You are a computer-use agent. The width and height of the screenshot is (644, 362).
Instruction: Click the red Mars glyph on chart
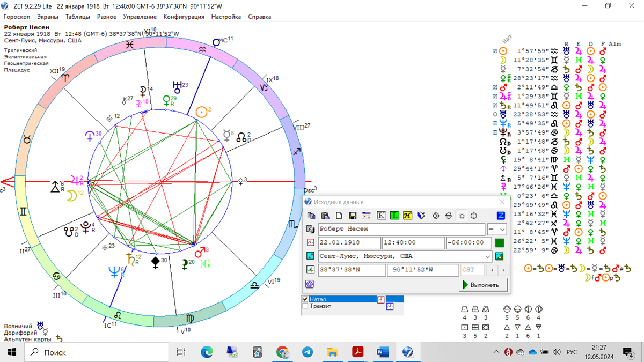(200, 253)
